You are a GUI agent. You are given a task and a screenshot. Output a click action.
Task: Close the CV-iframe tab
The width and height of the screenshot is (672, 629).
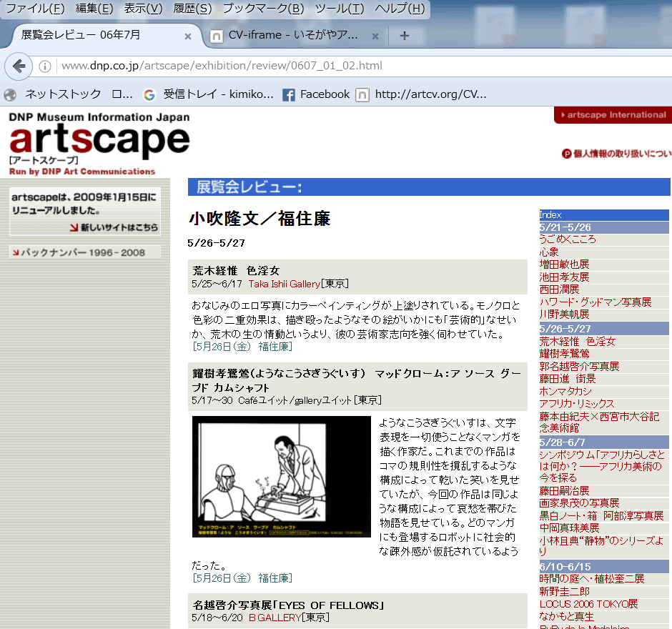coord(375,36)
